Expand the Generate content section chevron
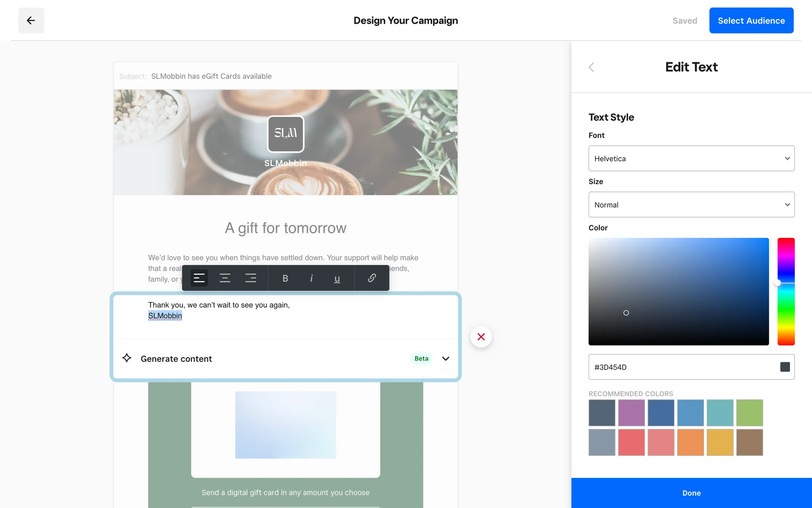 pos(445,359)
